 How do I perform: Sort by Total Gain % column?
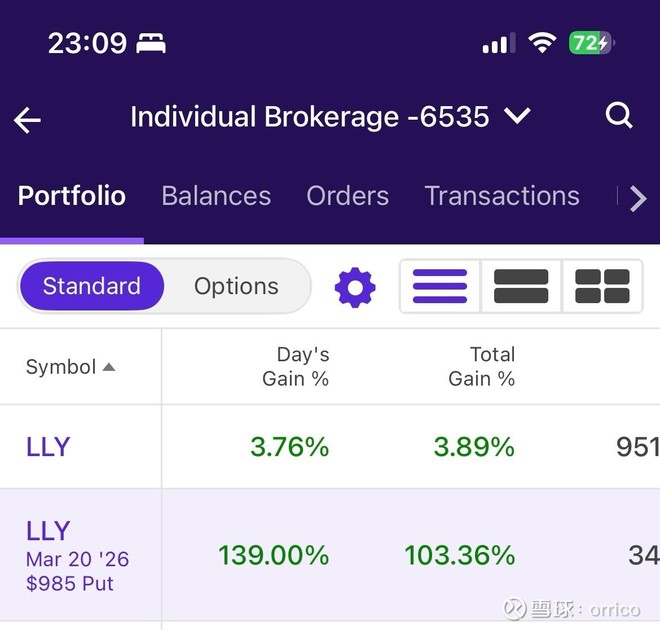(481, 366)
